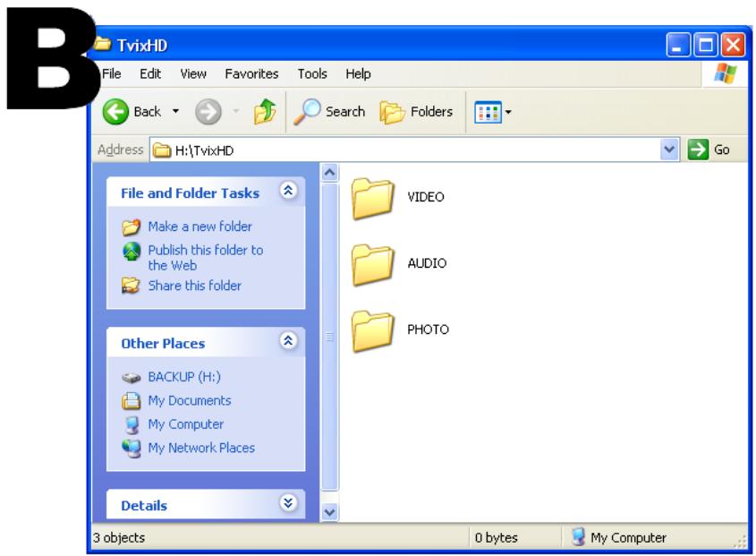756x556 pixels.
Task: Click the TvixHD title bar folder icon
Action: point(103,45)
